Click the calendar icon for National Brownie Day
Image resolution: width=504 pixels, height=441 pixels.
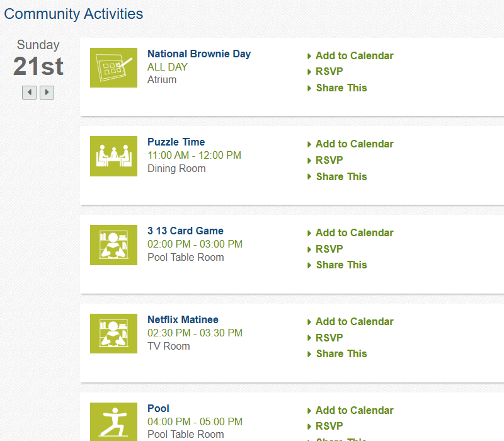pos(113,67)
